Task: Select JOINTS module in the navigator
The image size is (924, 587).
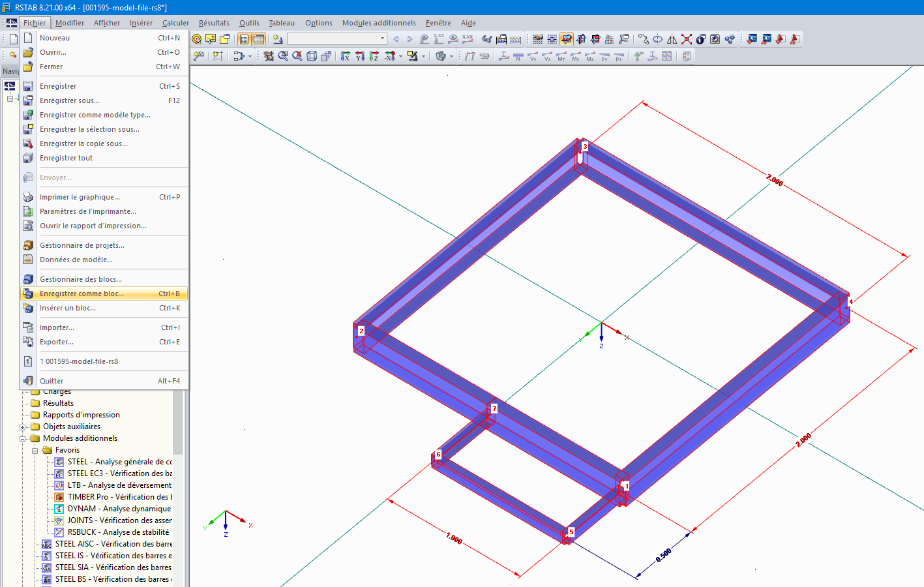Action: coord(113,520)
